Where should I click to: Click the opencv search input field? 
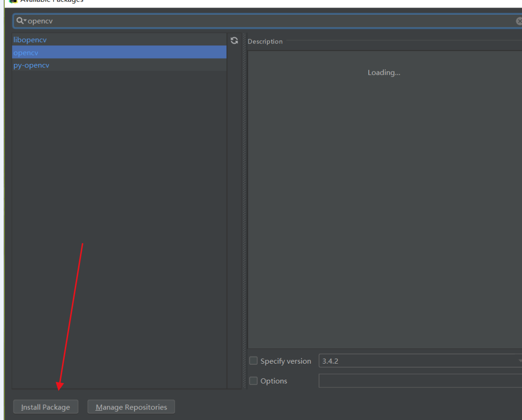click(x=267, y=21)
